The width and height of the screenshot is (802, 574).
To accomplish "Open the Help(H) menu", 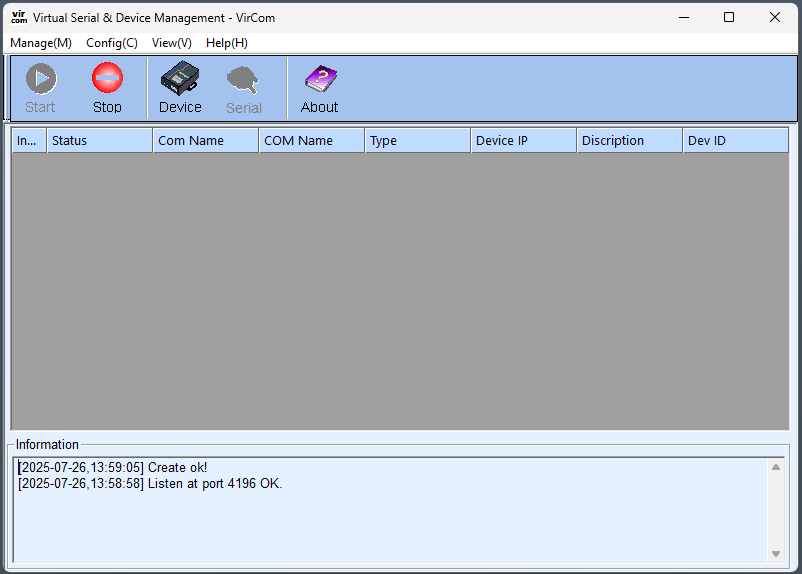I will (227, 43).
